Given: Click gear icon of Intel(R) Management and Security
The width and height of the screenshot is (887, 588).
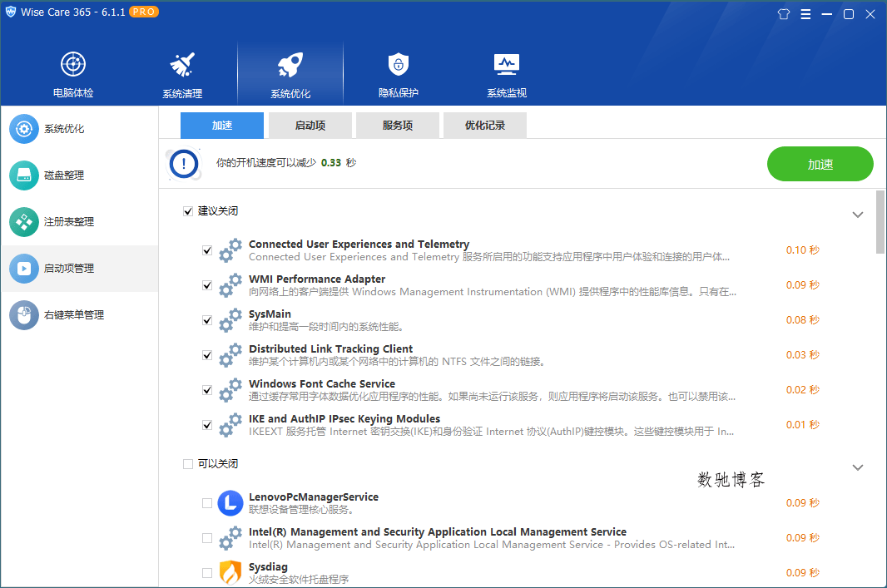Looking at the screenshot, I should click(x=230, y=538).
